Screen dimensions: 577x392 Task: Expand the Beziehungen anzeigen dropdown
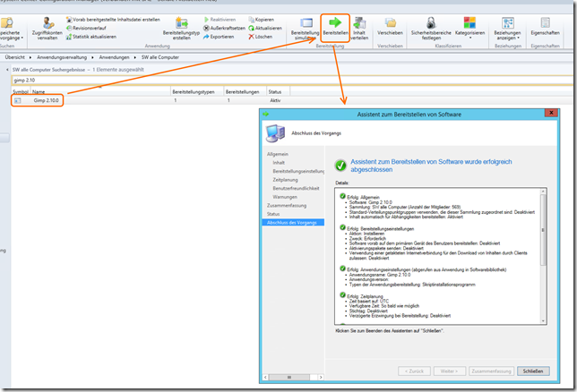click(508, 30)
